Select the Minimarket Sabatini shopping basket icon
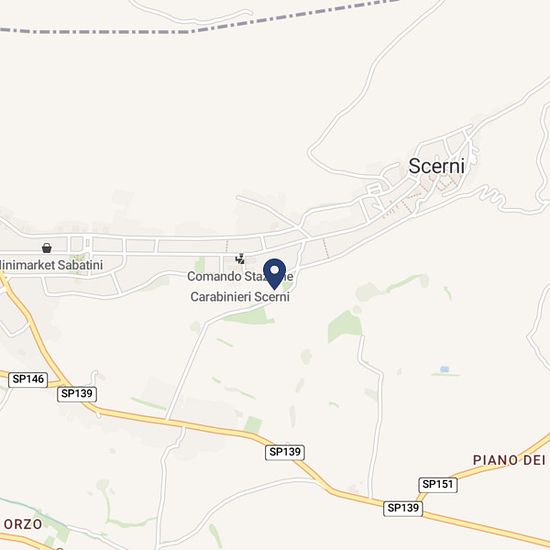The width and height of the screenshot is (550, 550). (47, 248)
